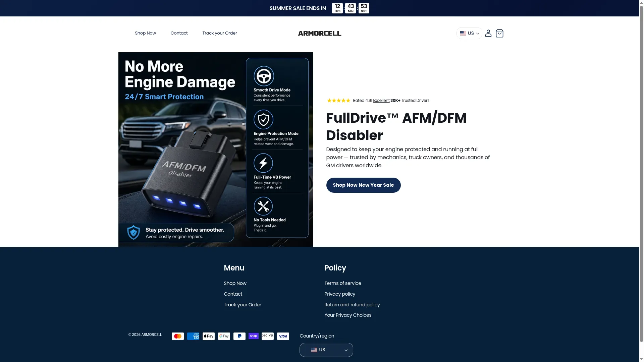Open Return and refund policy link

click(352, 305)
